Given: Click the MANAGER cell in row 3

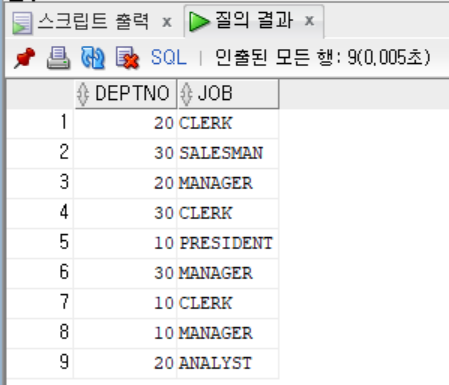Looking at the screenshot, I should pyautogui.click(x=228, y=183).
